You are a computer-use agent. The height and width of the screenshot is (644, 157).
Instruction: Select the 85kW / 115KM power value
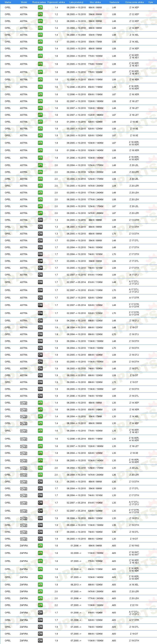[95, 569]
